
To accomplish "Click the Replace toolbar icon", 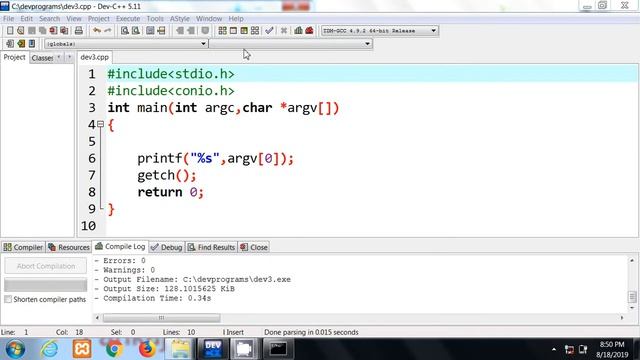I will 136,31.
